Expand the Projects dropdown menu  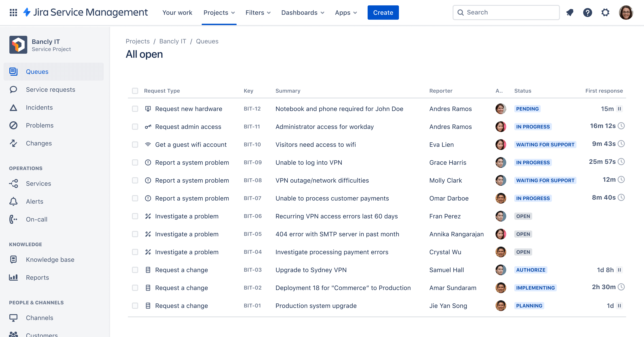pyautogui.click(x=218, y=12)
